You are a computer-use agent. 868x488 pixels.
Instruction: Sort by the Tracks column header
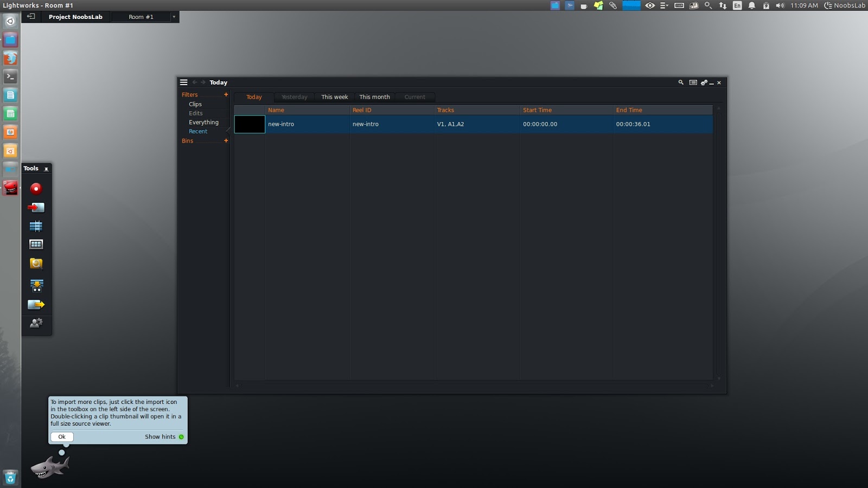pos(477,110)
